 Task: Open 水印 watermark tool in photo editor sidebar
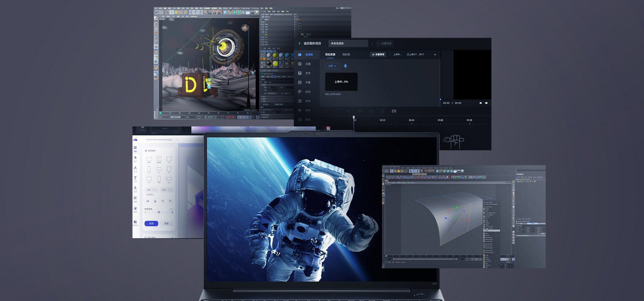[x=135, y=189]
